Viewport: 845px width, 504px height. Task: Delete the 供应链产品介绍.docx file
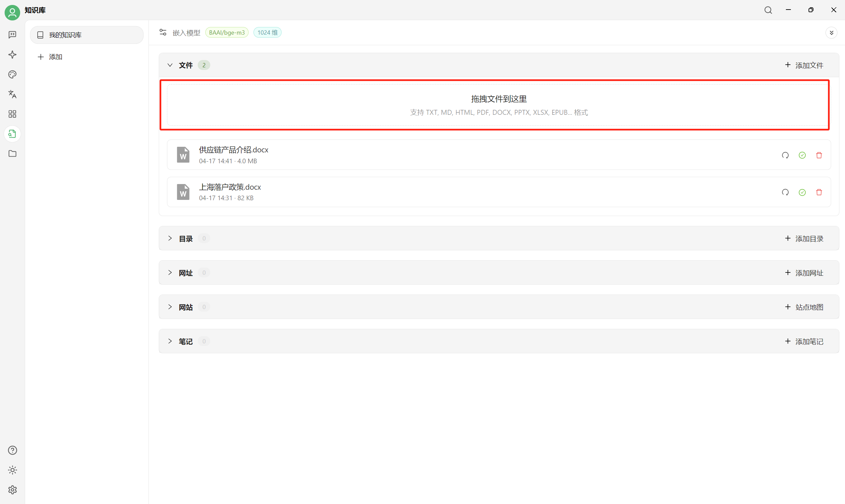[x=819, y=155]
